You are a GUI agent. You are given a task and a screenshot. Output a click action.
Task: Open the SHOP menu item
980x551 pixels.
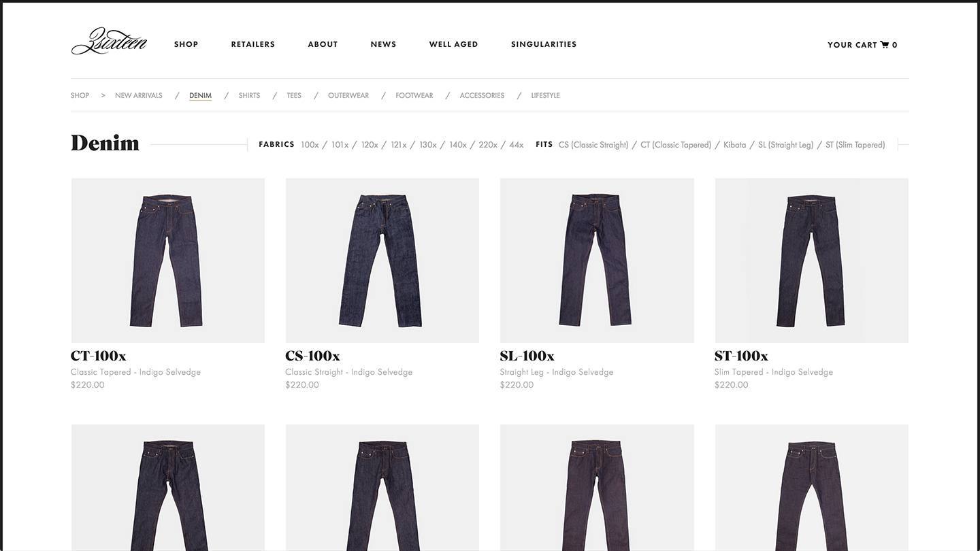coord(186,44)
